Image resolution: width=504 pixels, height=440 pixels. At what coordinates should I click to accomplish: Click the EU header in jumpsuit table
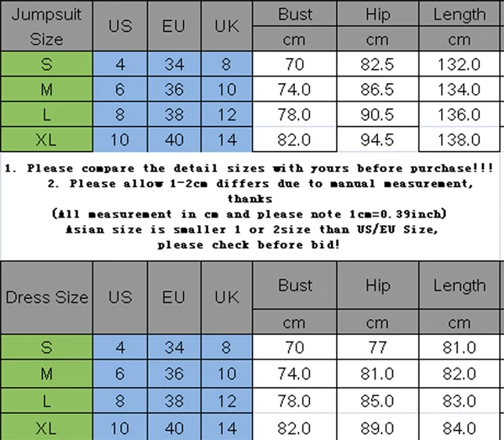click(174, 26)
